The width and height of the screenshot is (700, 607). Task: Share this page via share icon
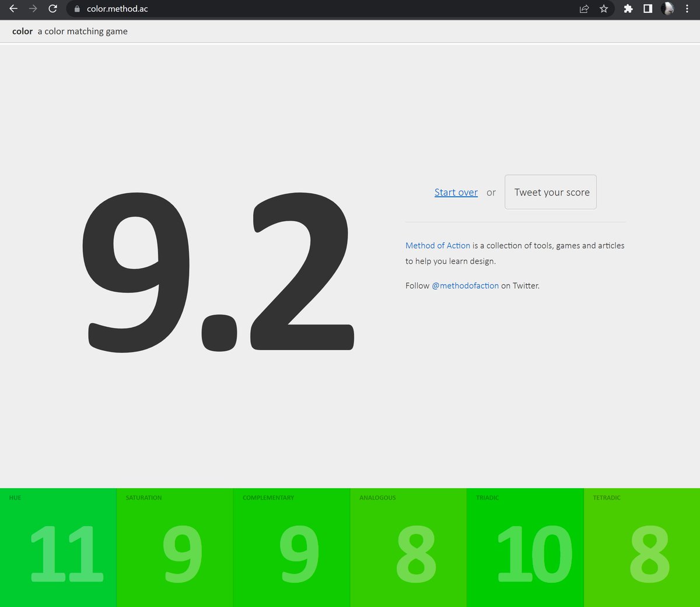tap(584, 9)
